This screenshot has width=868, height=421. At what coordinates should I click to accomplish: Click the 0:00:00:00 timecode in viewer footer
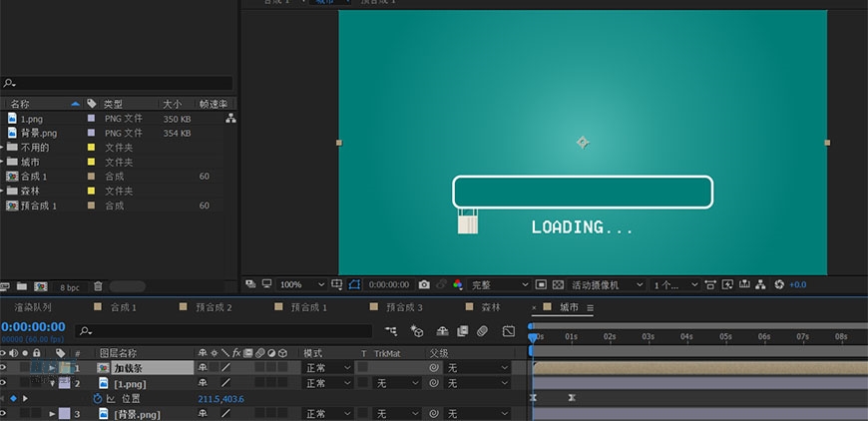(389, 284)
